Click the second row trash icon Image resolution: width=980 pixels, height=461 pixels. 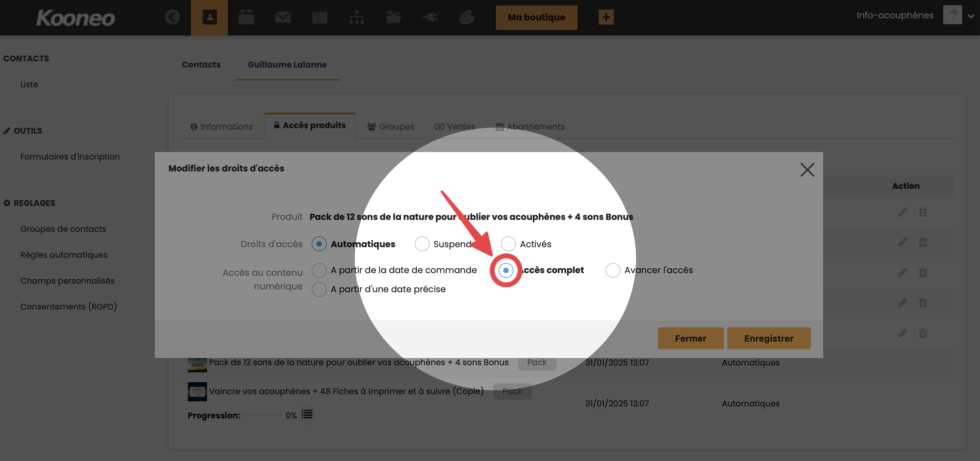point(923,242)
